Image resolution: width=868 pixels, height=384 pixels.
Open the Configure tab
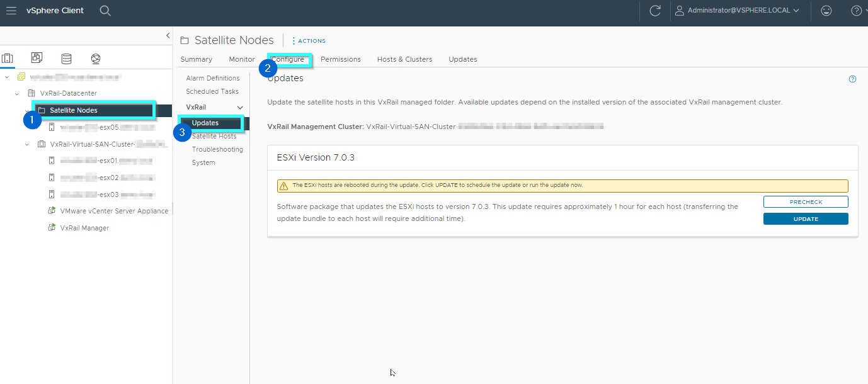288,59
